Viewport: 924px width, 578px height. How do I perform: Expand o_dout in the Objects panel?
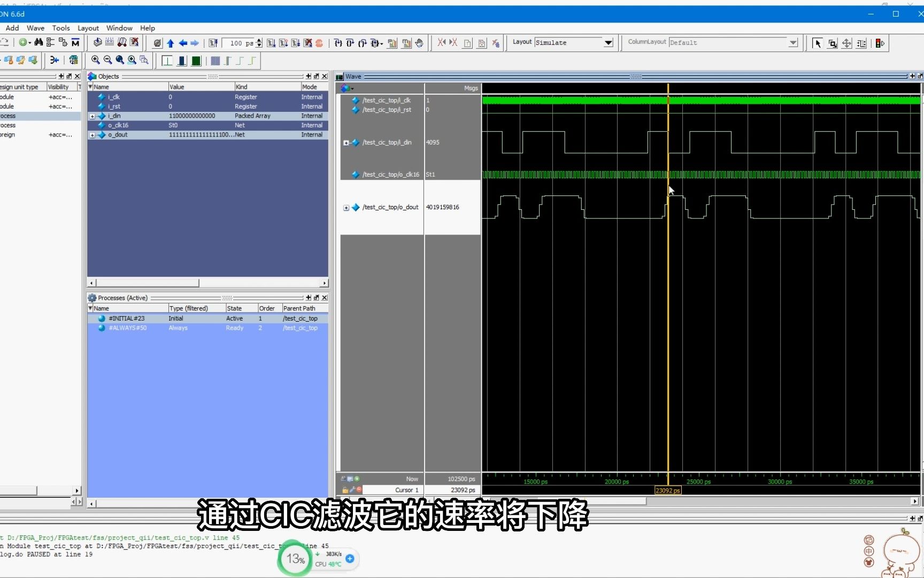93,135
